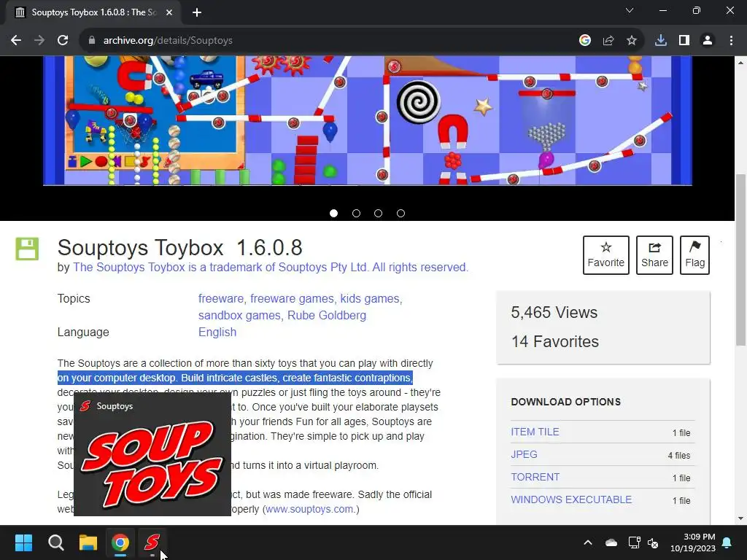Open Chrome downloads

click(x=661, y=41)
